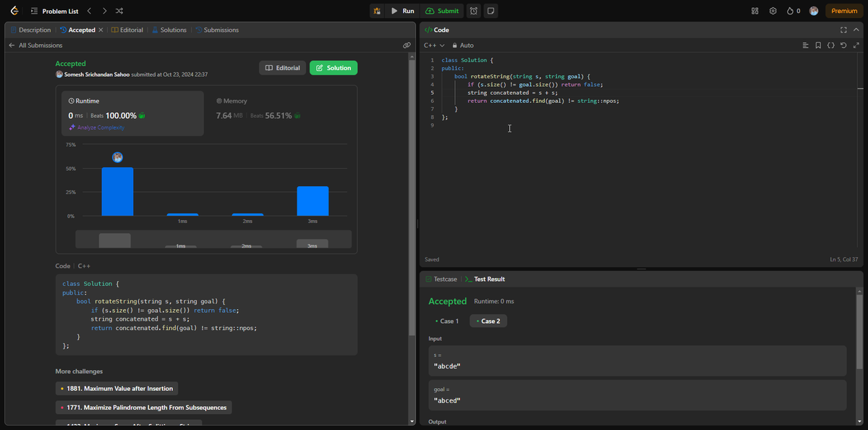
Task: Click the curly braces icon in editor toolbar
Action: click(x=831, y=45)
